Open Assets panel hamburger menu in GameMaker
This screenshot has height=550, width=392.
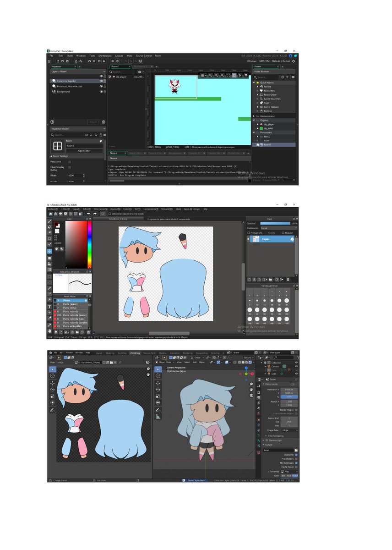coord(293,77)
